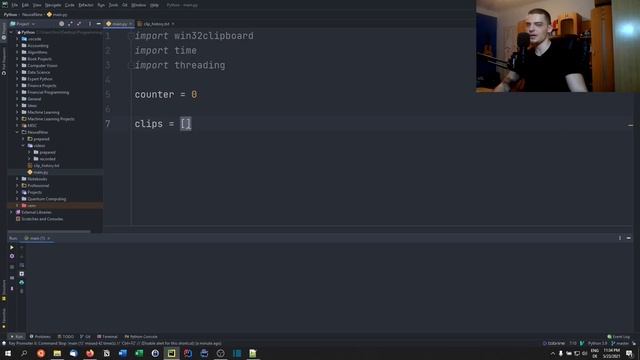640x360 pixels.
Task: Place cursor in the clips list brackets
Action: 186,124
